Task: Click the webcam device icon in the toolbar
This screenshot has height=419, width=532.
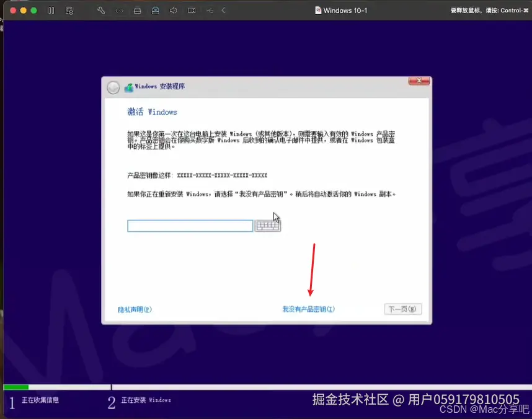Action: click(x=155, y=11)
